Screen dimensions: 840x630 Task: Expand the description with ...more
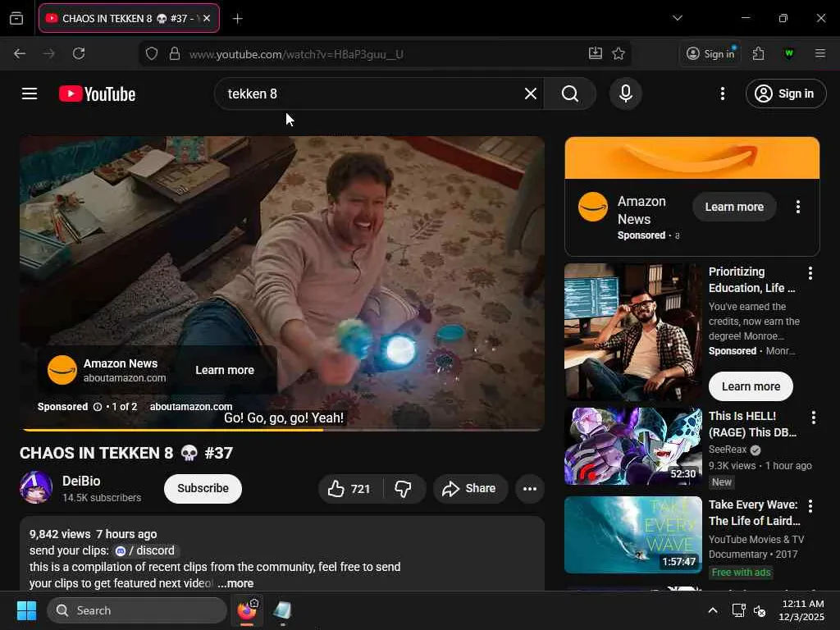[x=235, y=583]
